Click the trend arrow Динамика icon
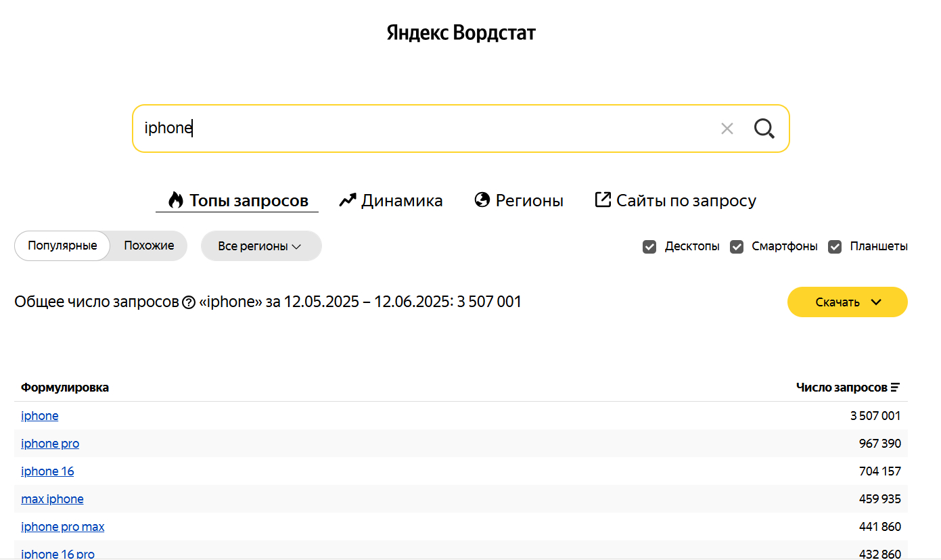 point(348,200)
